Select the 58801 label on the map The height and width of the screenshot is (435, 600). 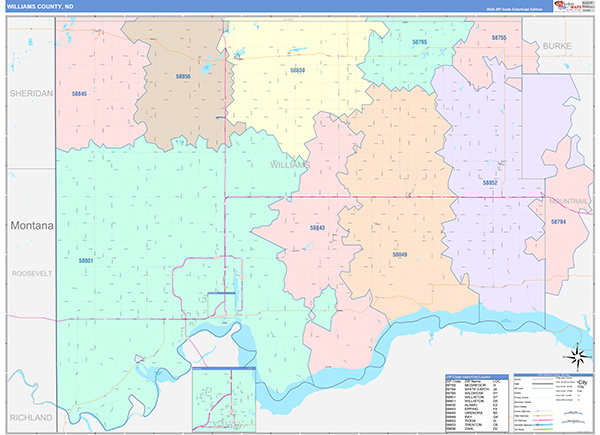coord(86,261)
